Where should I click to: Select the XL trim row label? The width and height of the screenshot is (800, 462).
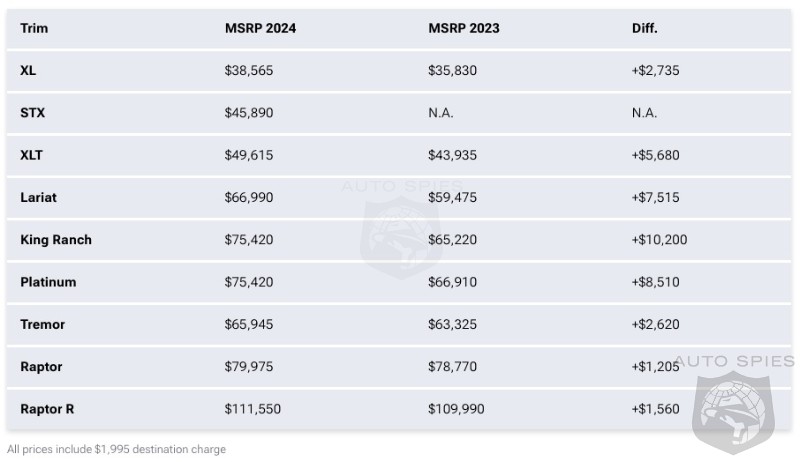tap(28, 71)
